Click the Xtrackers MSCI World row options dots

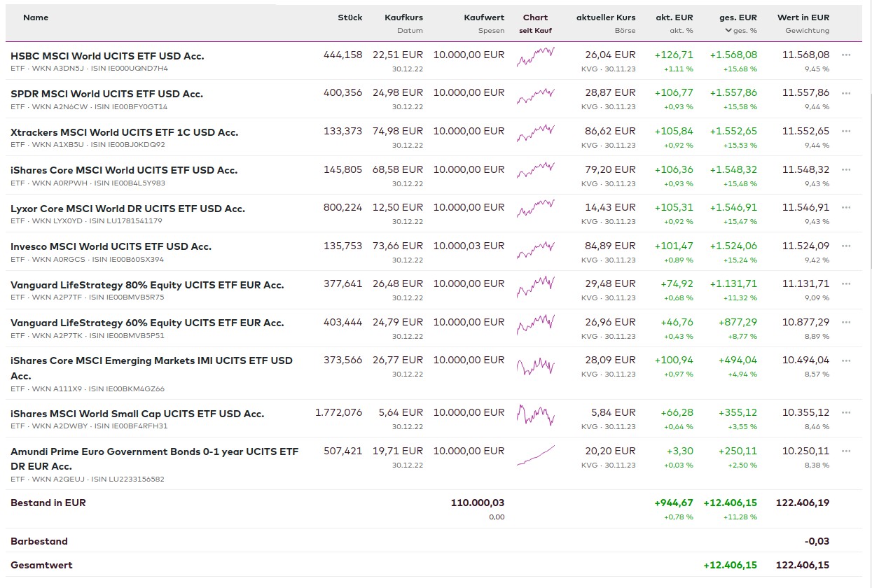tap(846, 131)
